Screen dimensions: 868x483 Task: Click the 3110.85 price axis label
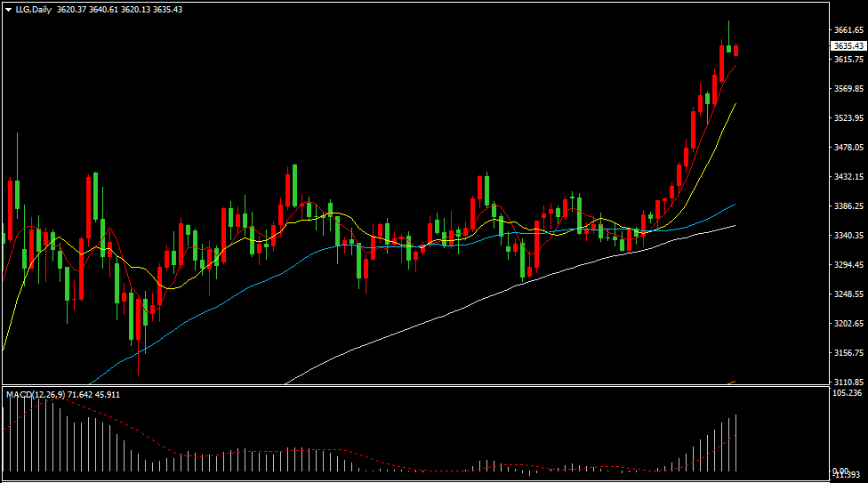click(848, 382)
